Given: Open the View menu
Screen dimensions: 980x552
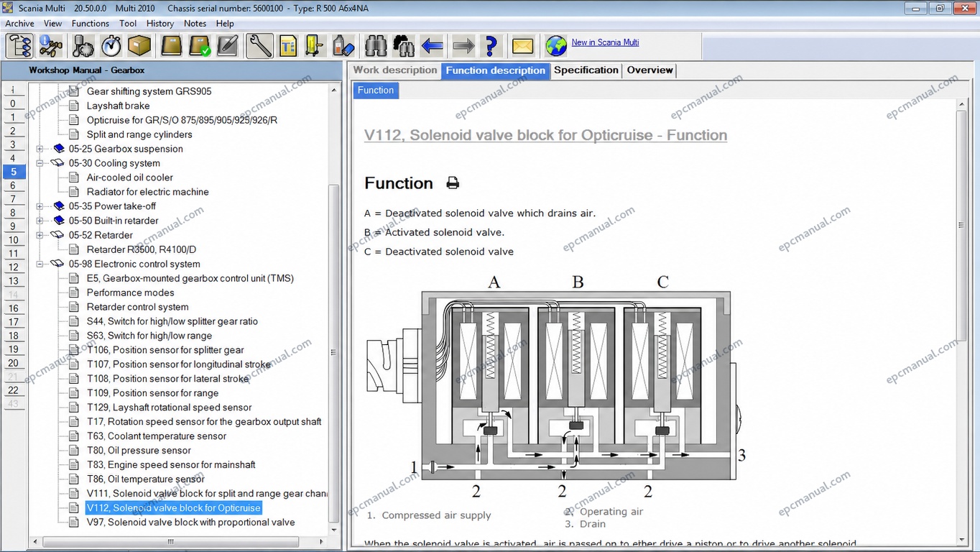Looking at the screenshot, I should coord(52,23).
